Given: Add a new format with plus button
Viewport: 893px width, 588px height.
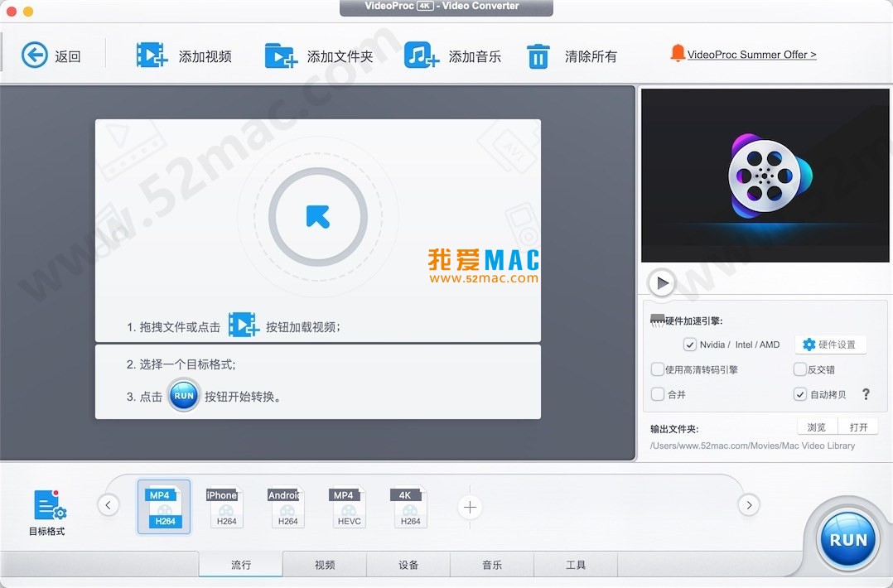Looking at the screenshot, I should [470, 507].
